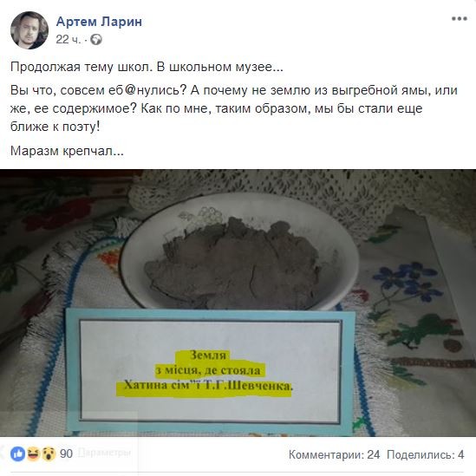
Task: Open the list of 90 reactions
Action: (66, 453)
